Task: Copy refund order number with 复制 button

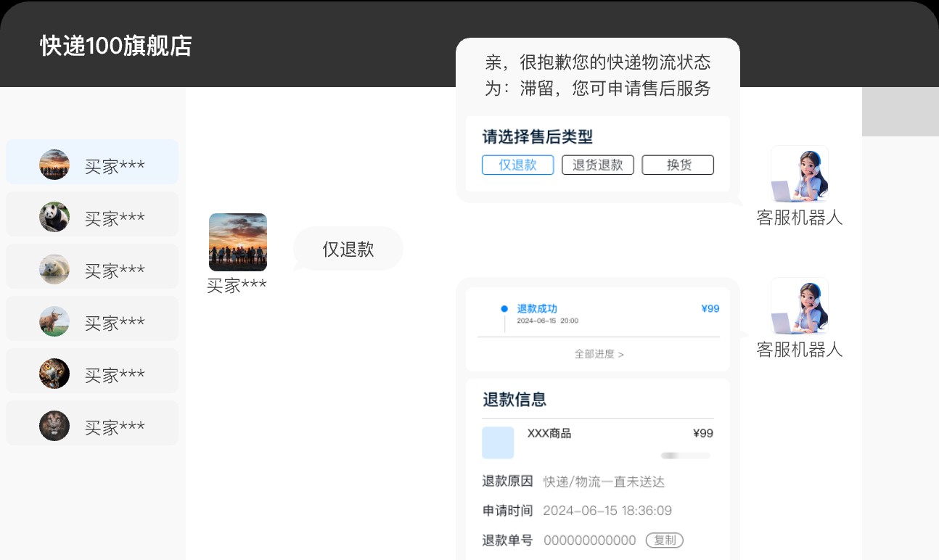Action: click(x=665, y=540)
